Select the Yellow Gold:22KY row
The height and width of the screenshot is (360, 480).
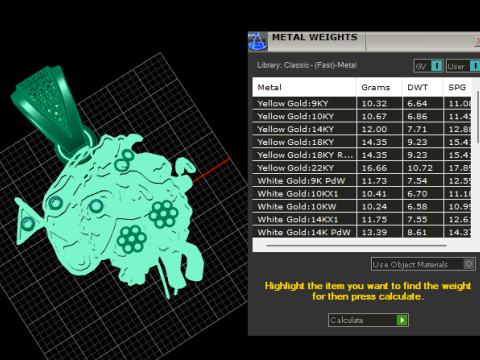point(362,168)
